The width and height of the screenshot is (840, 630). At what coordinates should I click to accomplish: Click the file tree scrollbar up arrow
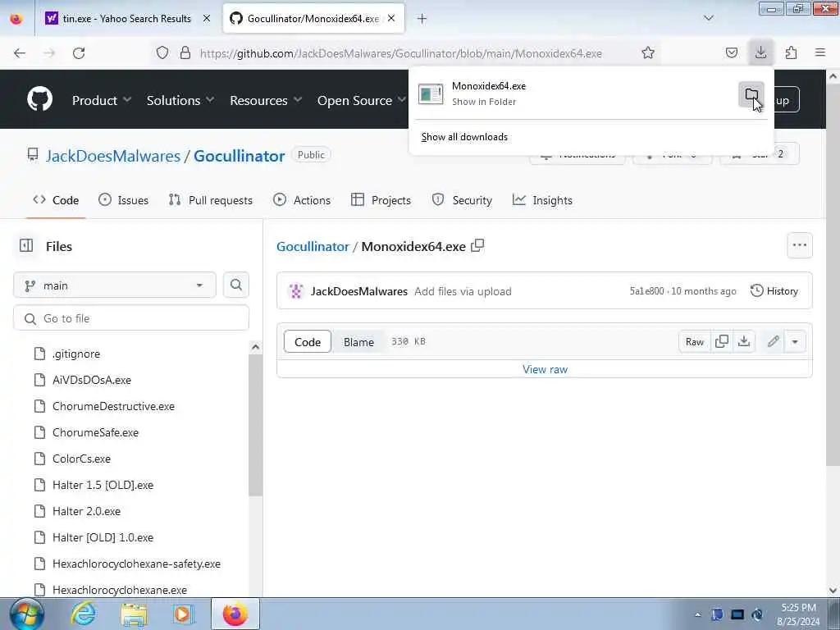tap(256, 347)
